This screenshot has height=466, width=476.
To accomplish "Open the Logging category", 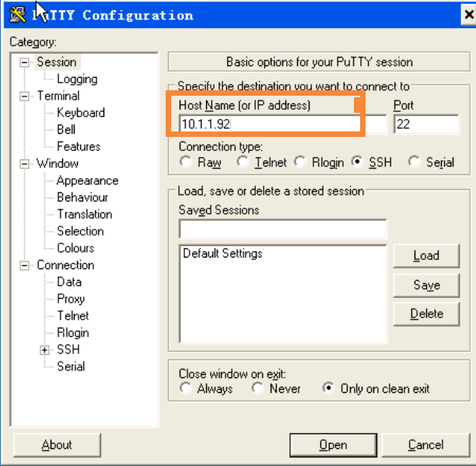I will [x=77, y=79].
